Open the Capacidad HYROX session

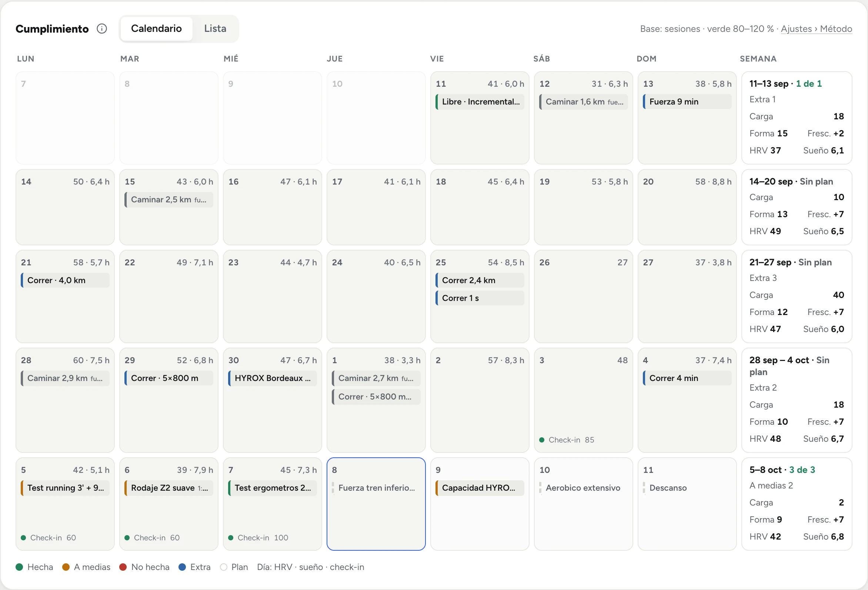coord(480,488)
